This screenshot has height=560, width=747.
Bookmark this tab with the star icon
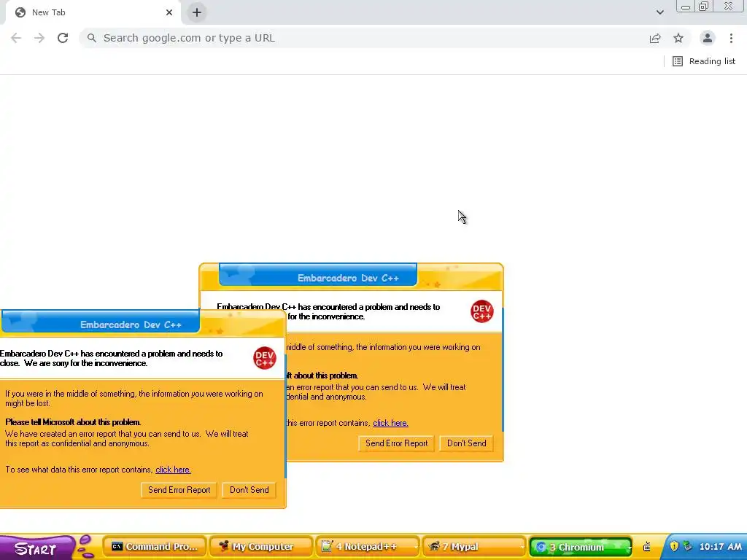[x=678, y=38]
